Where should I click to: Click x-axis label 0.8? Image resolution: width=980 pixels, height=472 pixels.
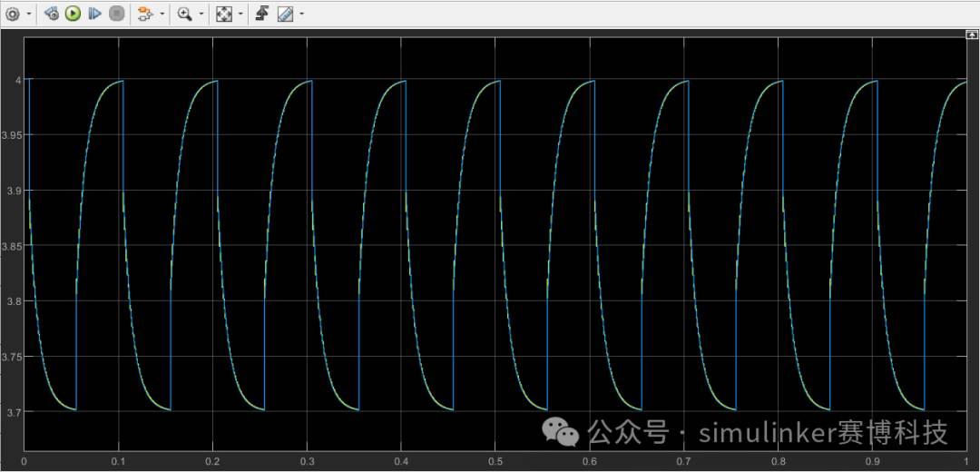(x=779, y=461)
